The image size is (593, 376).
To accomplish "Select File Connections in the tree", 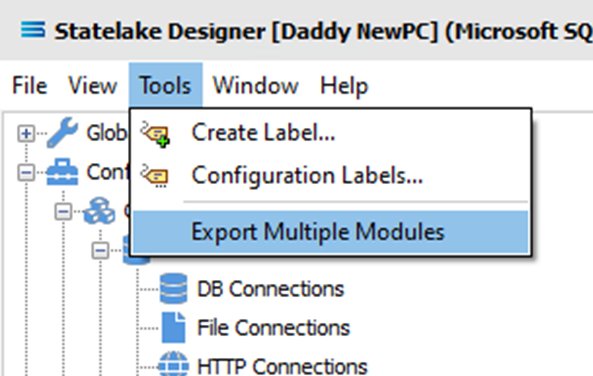I will 274,328.
